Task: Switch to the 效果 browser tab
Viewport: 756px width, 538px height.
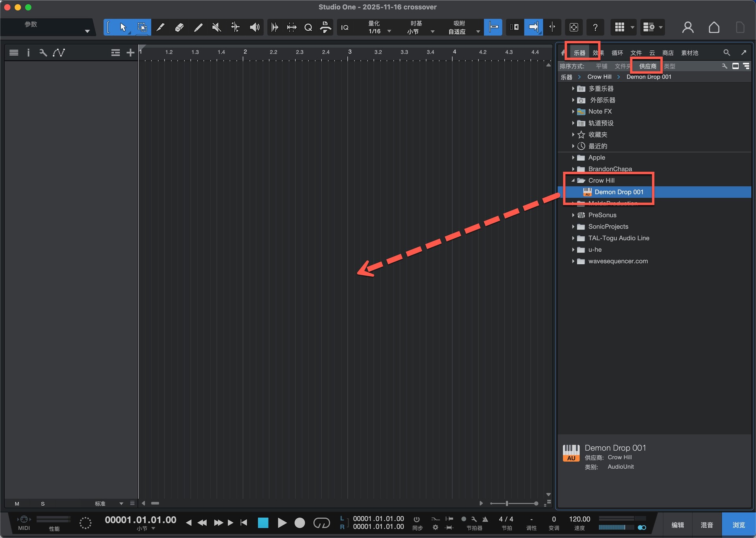Action: (x=598, y=53)
